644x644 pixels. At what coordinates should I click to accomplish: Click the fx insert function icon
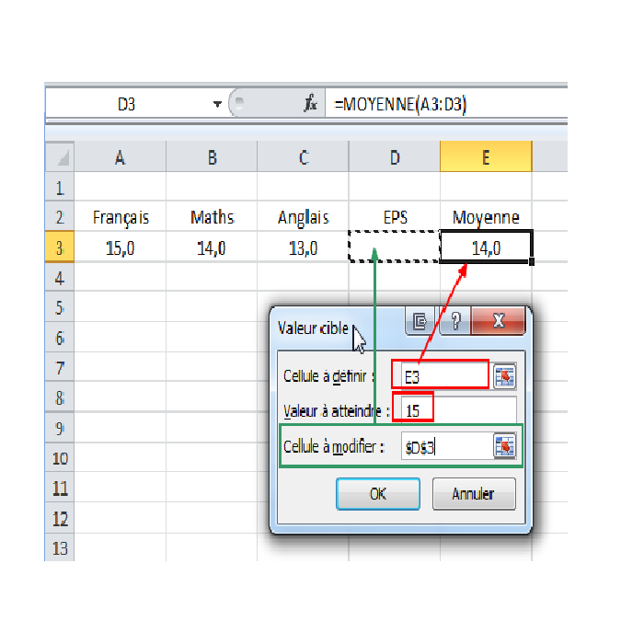point(310,105)
